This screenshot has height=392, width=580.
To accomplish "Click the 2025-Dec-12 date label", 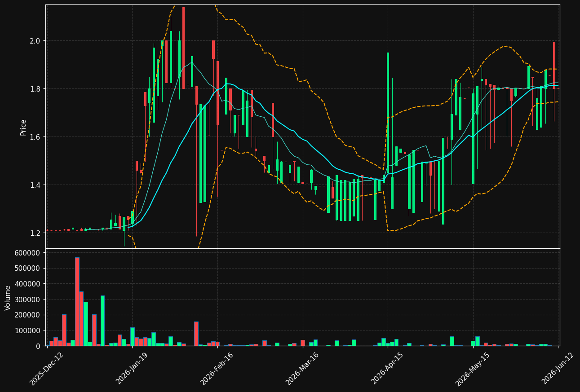I will point(47,369).
